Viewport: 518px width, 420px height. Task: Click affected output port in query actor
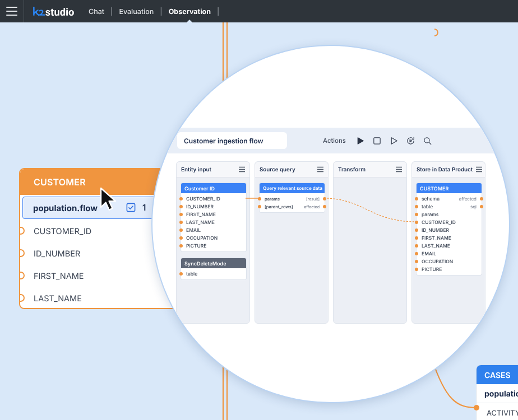[x=325, y=207]
